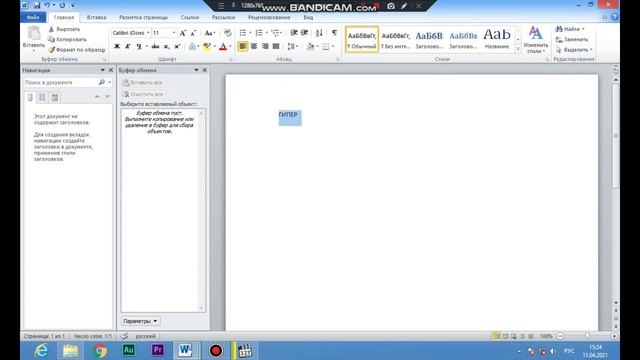Click the Save icon in quick access toolbar

(x=37, y=5)
